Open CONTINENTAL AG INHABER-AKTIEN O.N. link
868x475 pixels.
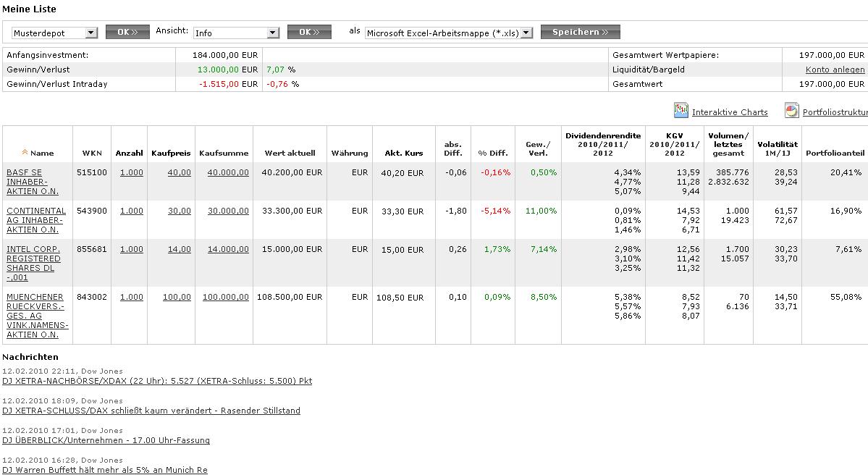click(x=36, y=220)
